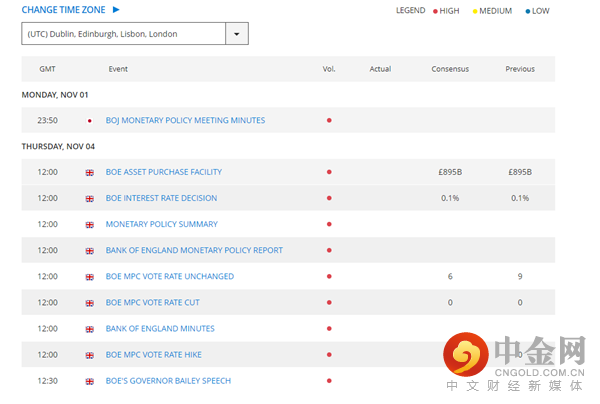Click red dot for BOE MPC Vote Rate Cut
This screenshot has height=404, width=600.
(329, 302)
